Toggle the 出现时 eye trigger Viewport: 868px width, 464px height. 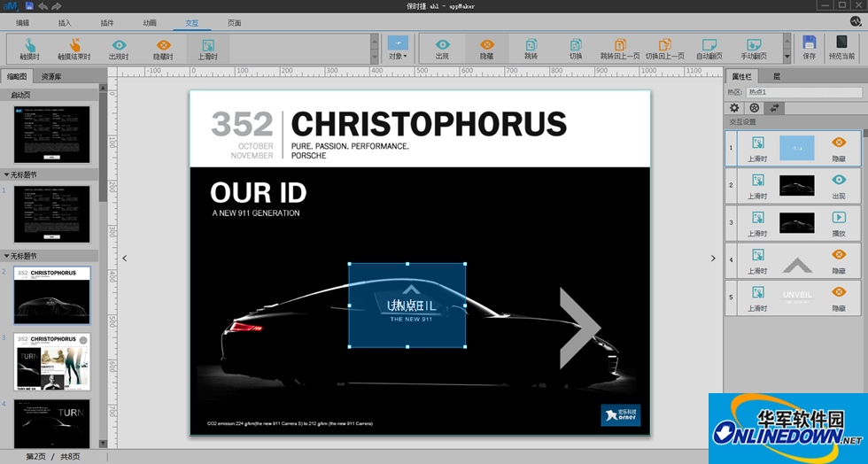(118, 45)
